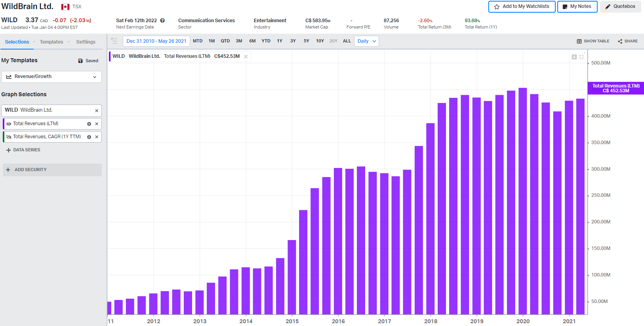Click Add to My Watchlists button
Viewport: 644px width, 326px height.
click(x=522, y=7)
